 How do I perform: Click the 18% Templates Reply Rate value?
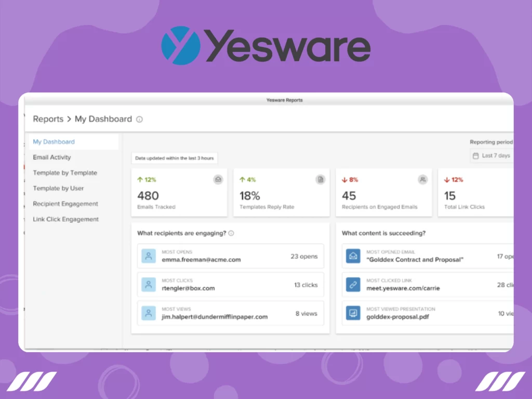coord(250,196)
